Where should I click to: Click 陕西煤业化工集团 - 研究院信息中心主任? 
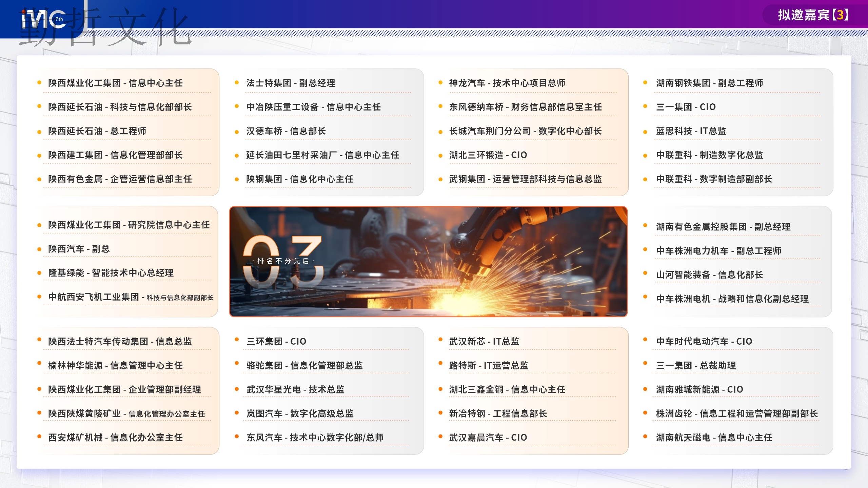tap(129, 225)
